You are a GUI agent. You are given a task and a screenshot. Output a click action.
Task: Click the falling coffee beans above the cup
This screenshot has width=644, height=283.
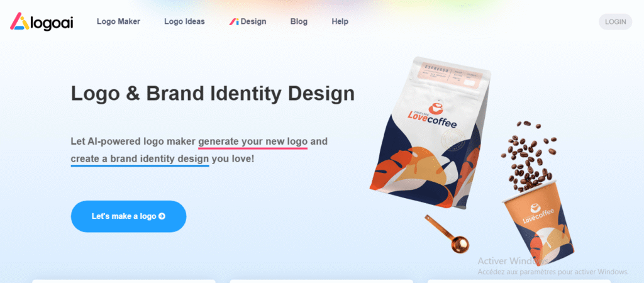click(528, 156)
